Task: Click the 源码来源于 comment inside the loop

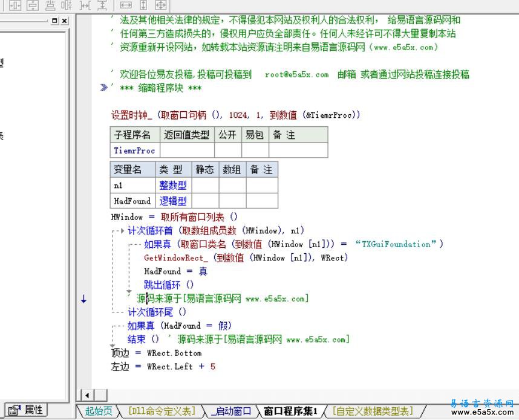Action: [223, 299]
